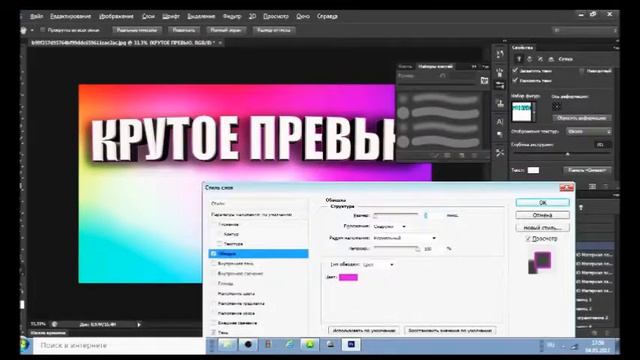Viewport: 640px width, 360px height.
Task: Open the stroke Положение dropdown
Action: tap(389, 227)
